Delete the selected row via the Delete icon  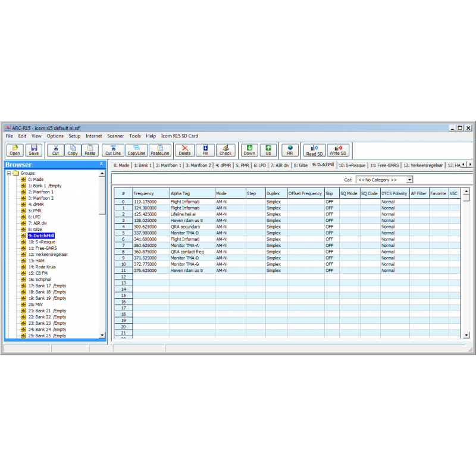pos(184,150)
